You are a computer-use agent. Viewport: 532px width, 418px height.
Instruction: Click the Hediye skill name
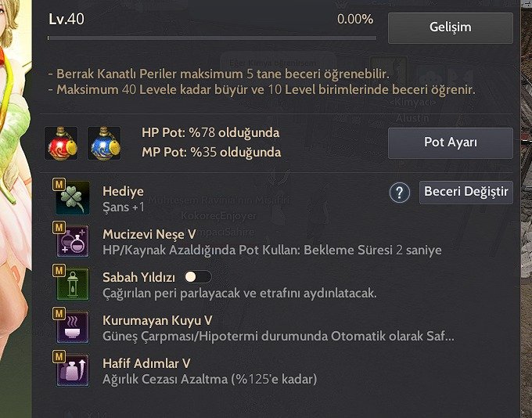[123, 191]
